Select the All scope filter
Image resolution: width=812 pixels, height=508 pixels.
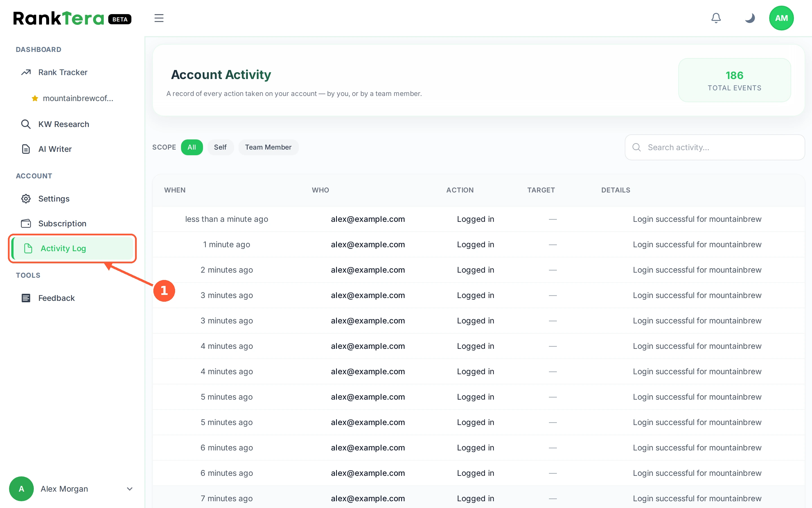click(x=192, y=147)
